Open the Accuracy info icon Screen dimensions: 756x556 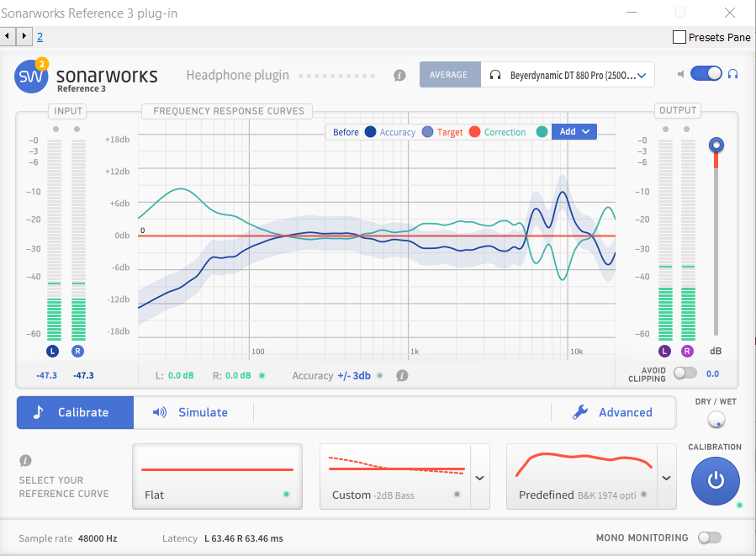click(402, 376)
